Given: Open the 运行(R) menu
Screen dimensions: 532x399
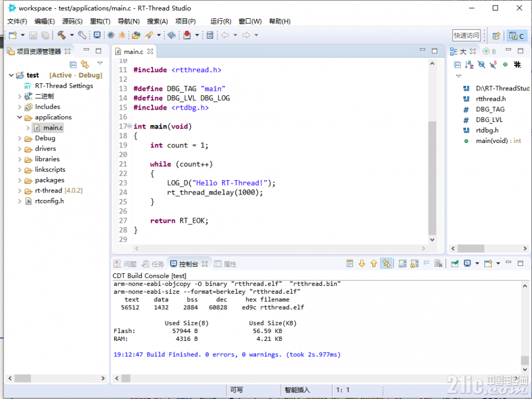Looking at the screenshot, I should 221,22.
